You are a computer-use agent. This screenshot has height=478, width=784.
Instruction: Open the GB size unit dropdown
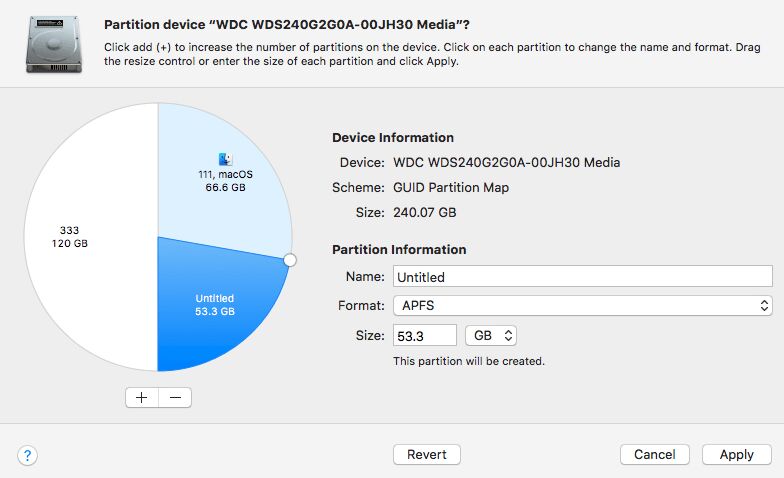click(491, 335)
